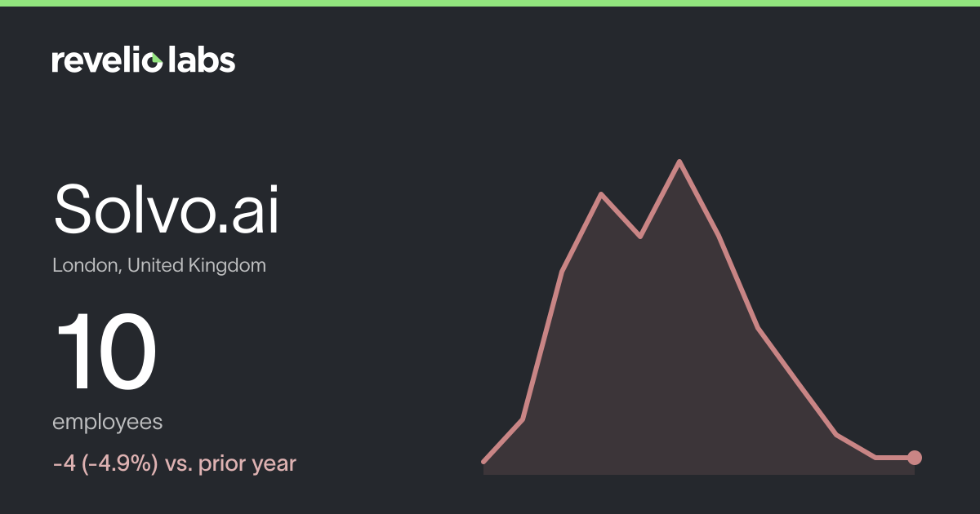Select the employees label

coord(107,423)
